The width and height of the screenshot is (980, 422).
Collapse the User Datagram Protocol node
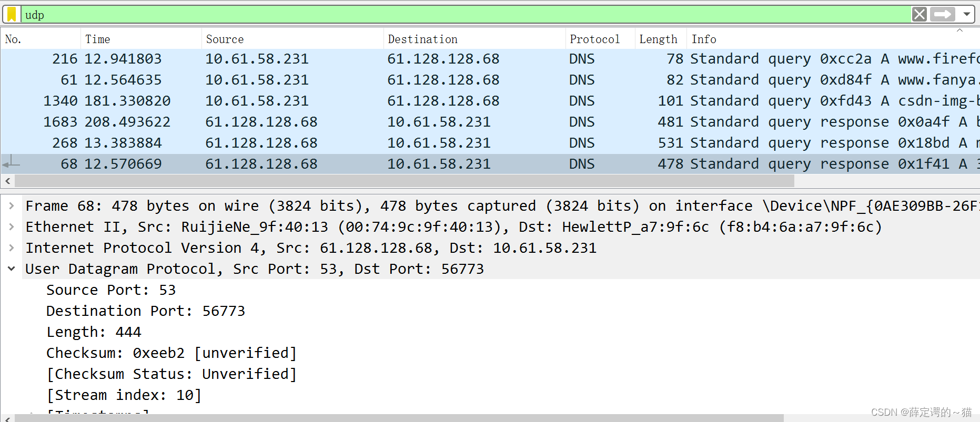click(11, 269)
